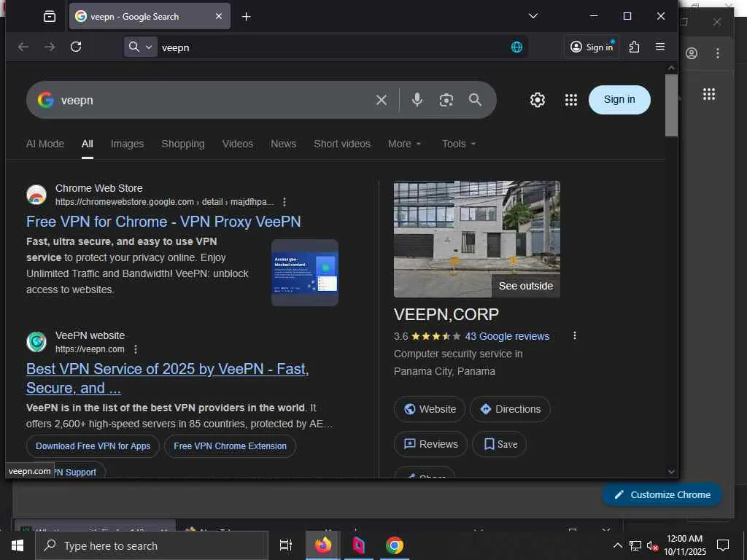Select the veepn - Google Search tab
Image resolution: width=747 pixels, height=560 pixels.
[150, 16]
